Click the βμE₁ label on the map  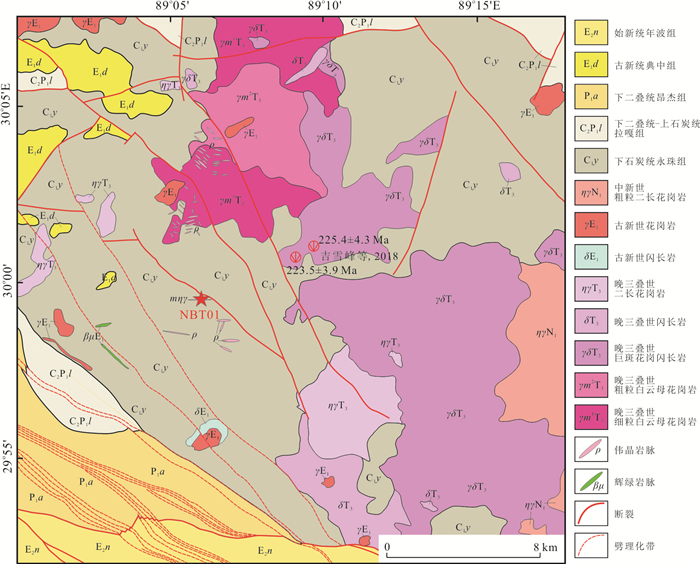pos(94,337)
